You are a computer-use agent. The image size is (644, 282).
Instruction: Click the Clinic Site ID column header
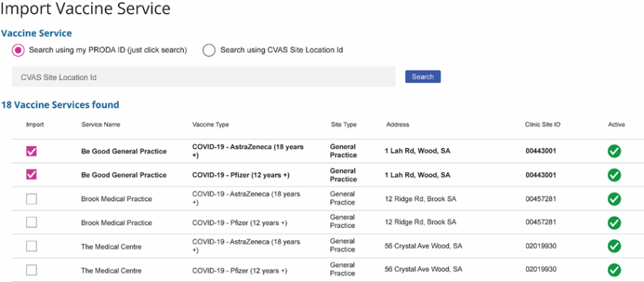click(542, 124)
